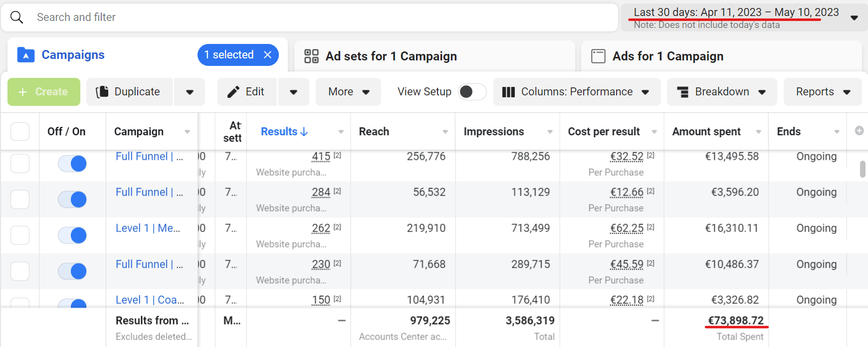Viewport: 868px width, 347px height.
Task: Click the search magnifier icon
Action: (16, 17)
